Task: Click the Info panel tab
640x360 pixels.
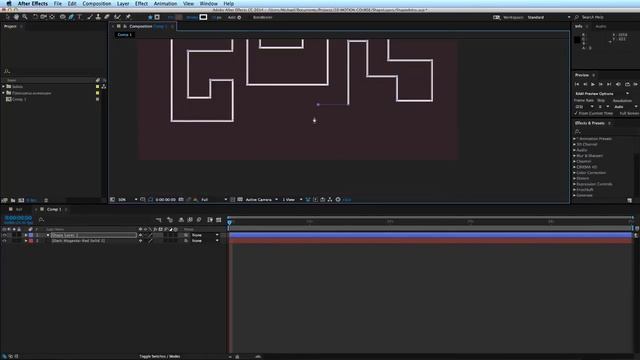Action: (579, 27)
